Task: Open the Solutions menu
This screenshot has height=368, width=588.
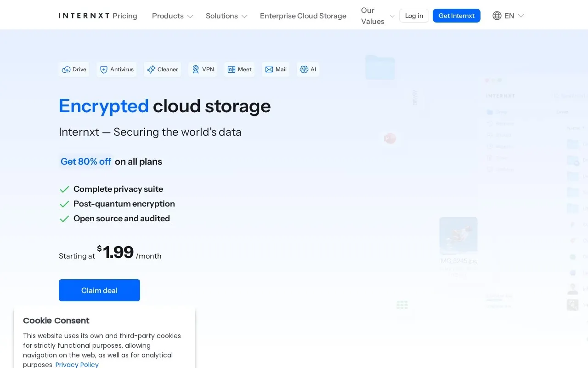Action: click(x=222, y=16)
